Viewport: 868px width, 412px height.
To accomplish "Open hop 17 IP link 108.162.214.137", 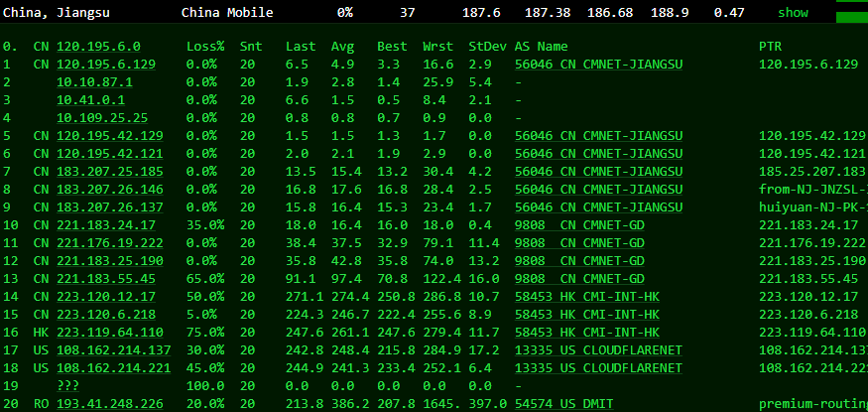I will click(113, 350).
